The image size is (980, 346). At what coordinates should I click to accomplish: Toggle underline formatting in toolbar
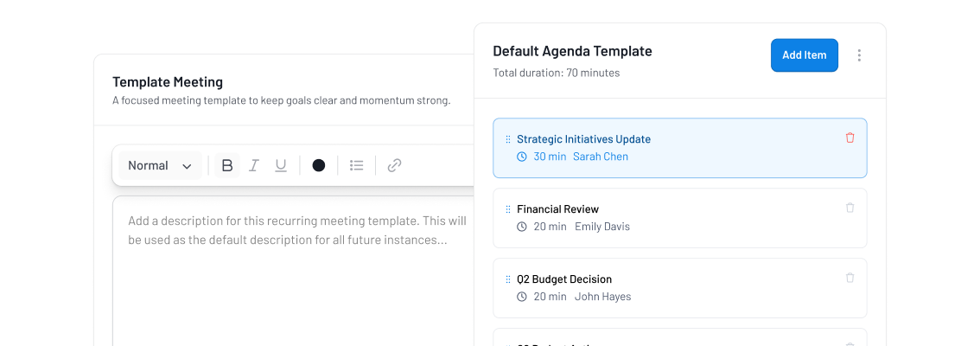[x=280, y=165]
